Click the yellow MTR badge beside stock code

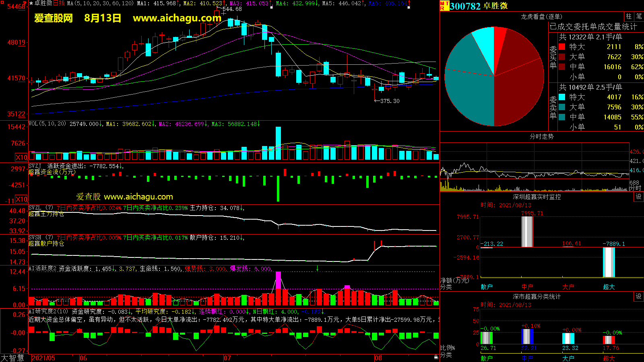click(444, 6)
